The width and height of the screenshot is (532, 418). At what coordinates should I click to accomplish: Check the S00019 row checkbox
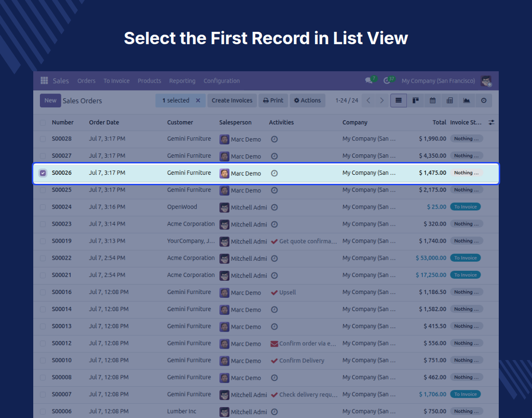43,241
